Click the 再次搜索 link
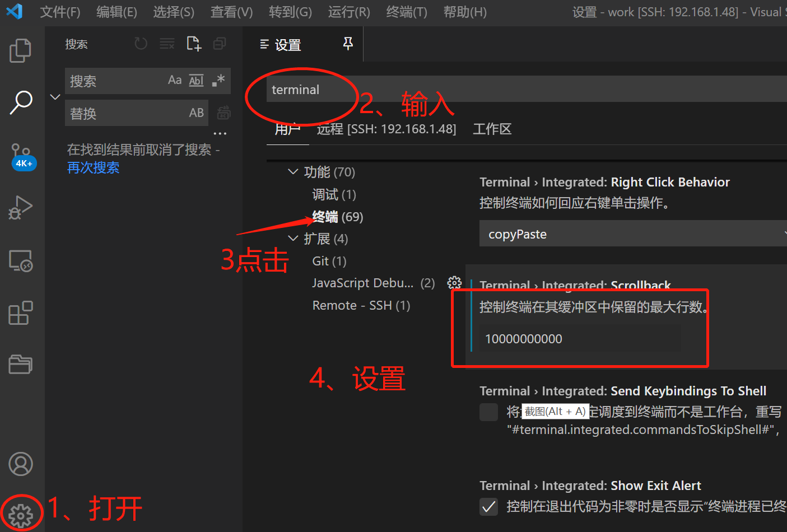The width and height of the screenshot is (787, 532). 93,168
